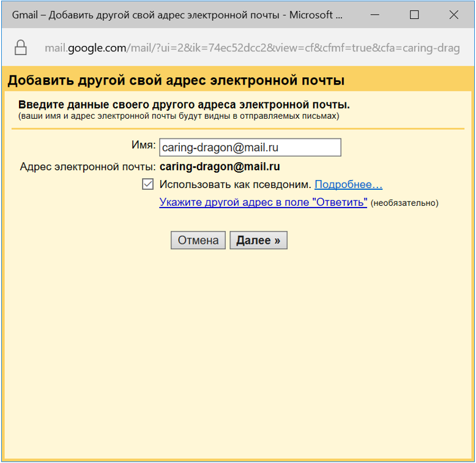Click the bold caring-dragon@mail.ru address text
The width and height of the screenshot is (476, 463).
[220, 167]
